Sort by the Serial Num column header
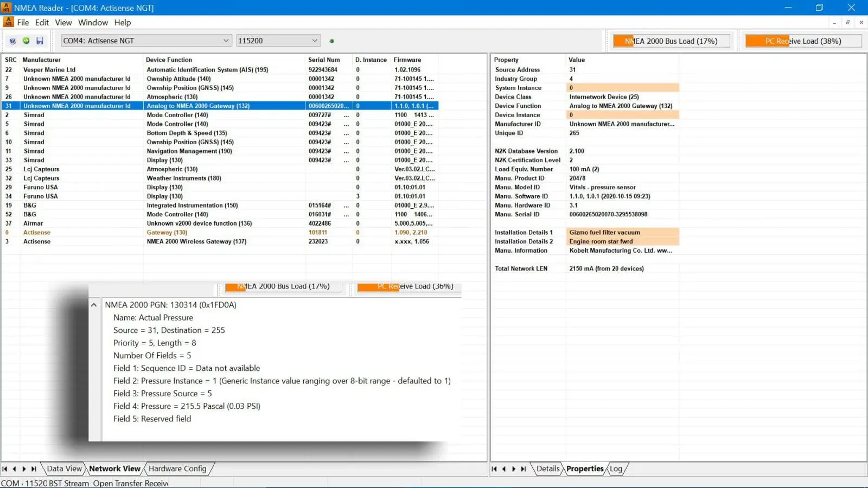 tap(329, 60)
